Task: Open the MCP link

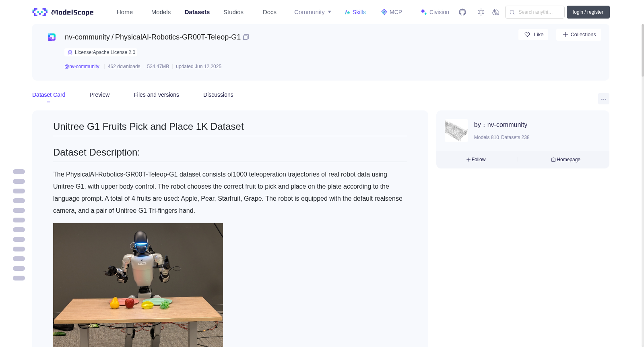Action: coord(392,12)
